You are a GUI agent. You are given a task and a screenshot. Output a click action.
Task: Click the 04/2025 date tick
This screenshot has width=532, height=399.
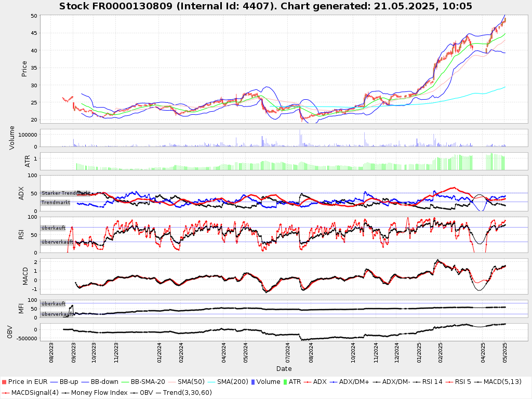(483, 353)
